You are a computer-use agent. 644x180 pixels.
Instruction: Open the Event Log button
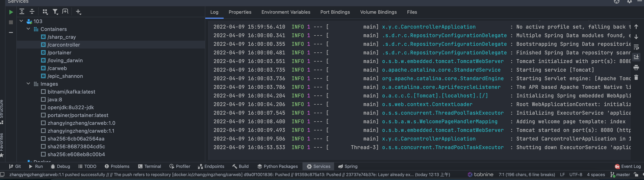(628, 166)
